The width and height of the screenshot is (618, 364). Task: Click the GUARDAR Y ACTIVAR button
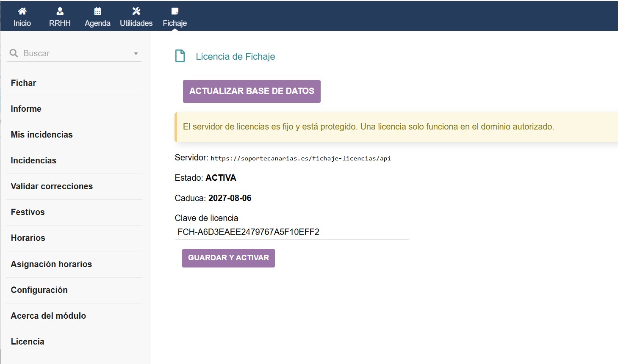click(x=228, y=258)
